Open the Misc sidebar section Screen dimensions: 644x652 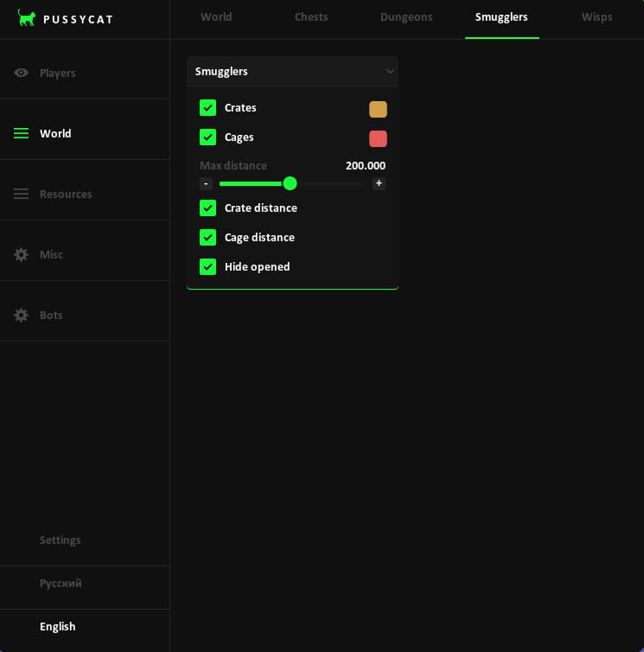click(x=85, y=254)
